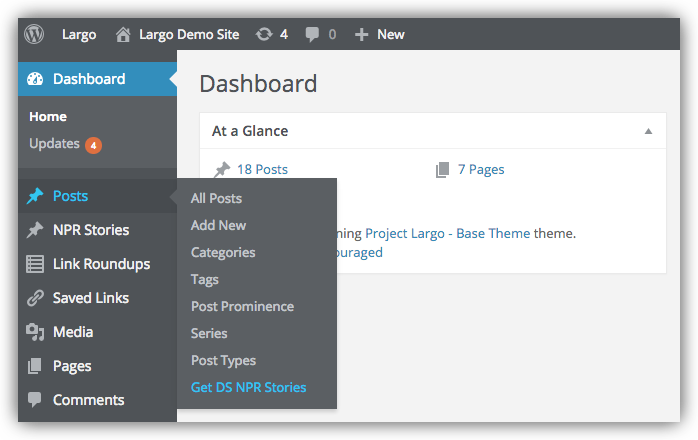The image size is (698, 440).
Task: Click the Comments bubble icon in sidebar
Action: tap(35, 399)
